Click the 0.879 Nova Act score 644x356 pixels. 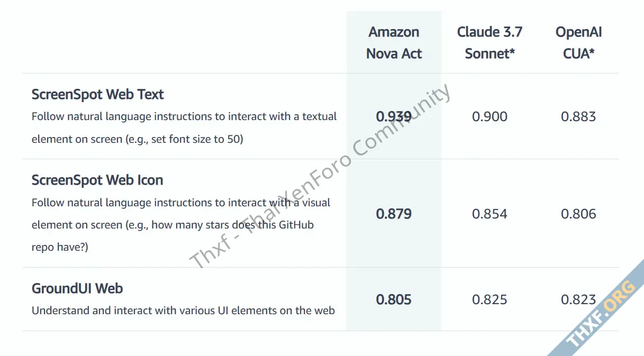click(x=394, y=214)
